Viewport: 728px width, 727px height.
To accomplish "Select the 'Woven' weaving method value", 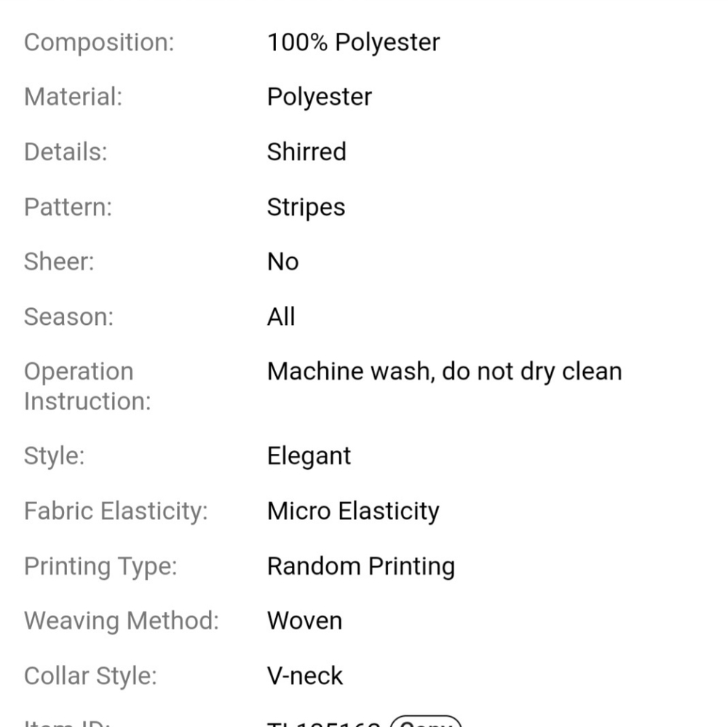I will (304, 621).
